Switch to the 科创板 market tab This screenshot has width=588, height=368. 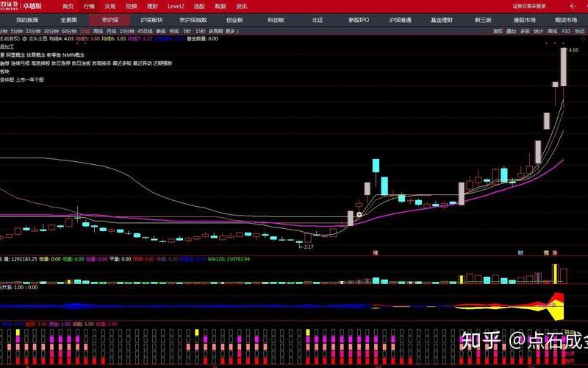tap(276, 20)
